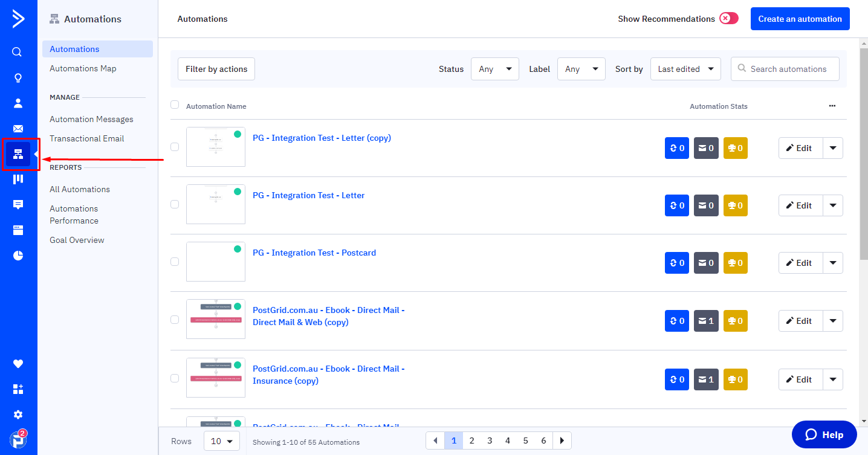Open the Rows per page dropdown
Image resolution: width=868 pixels, height=455 pixels.
(x=221, y=441)
